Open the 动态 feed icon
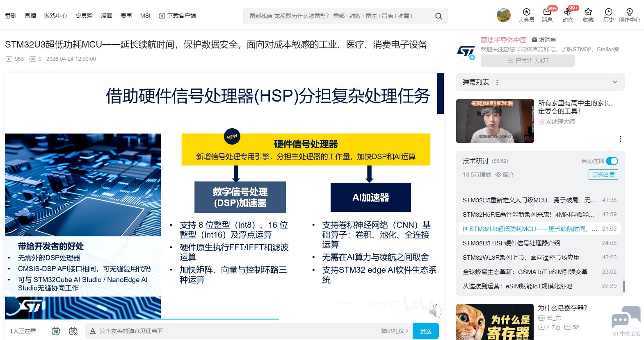 pos(567,12)
